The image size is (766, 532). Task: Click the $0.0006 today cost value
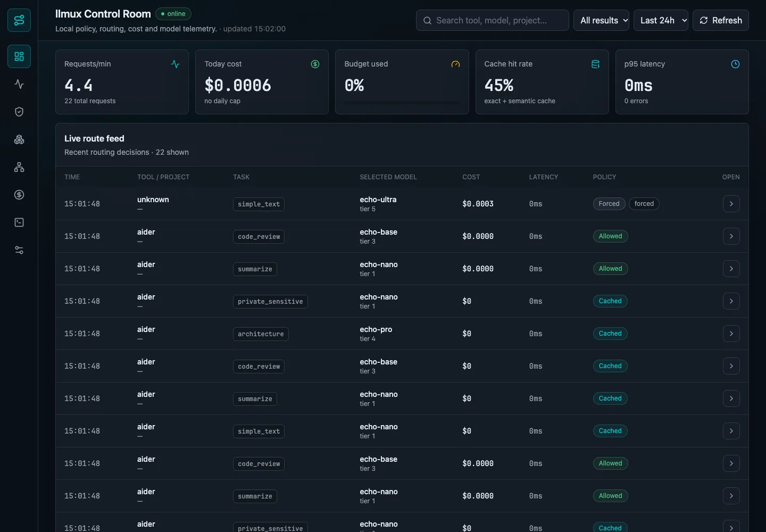pyautogui.click(x=238, y=85)
